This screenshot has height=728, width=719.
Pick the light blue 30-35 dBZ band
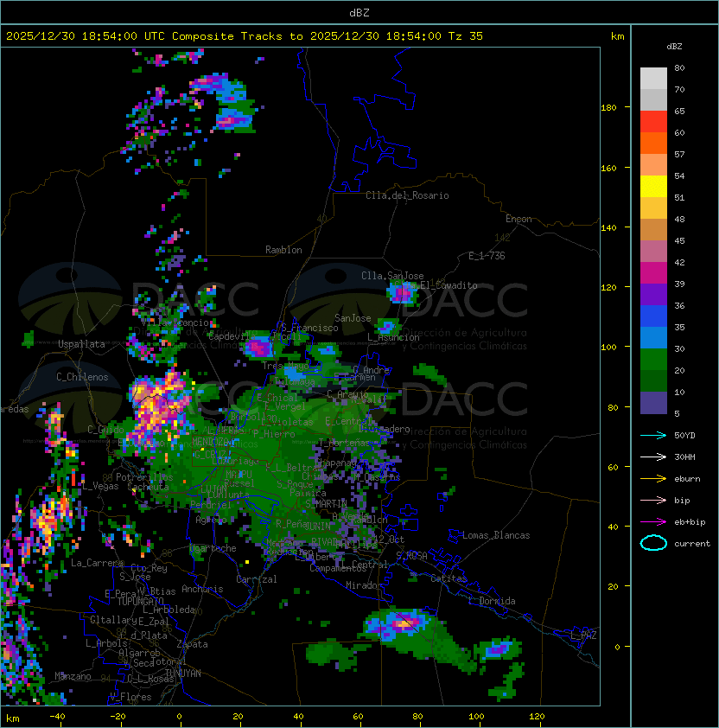click(x=653, y=338)
